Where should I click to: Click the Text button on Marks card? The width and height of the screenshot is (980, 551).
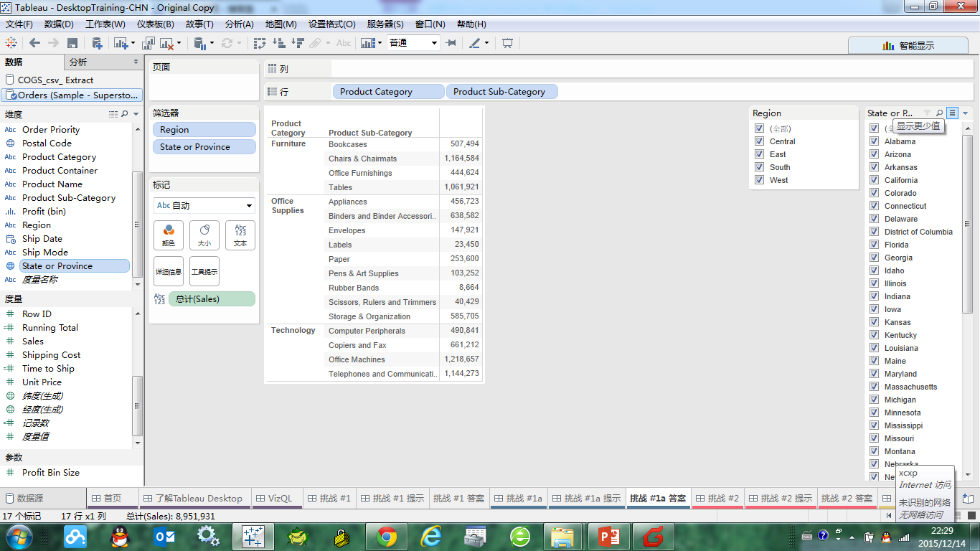pyautogui.click(x=240, y=235)
